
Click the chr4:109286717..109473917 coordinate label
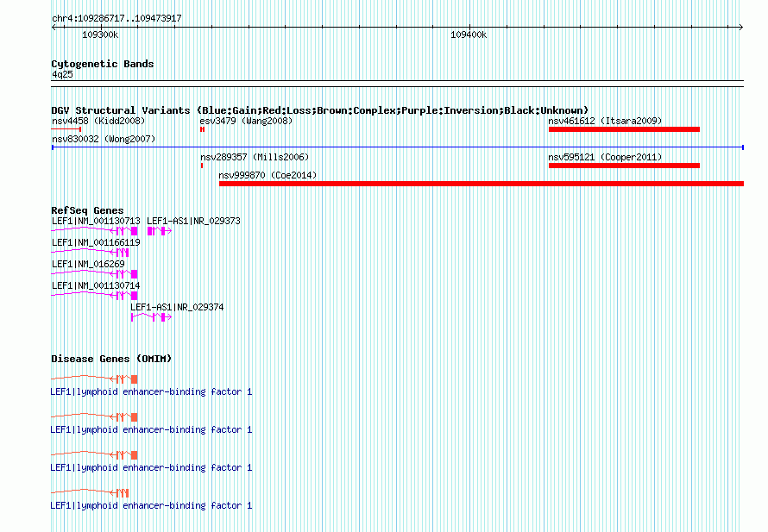(116, 18)
